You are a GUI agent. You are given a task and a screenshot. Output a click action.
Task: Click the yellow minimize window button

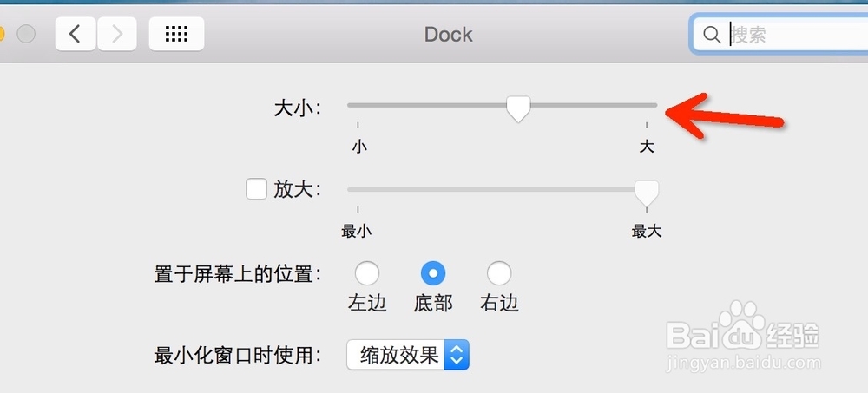[2, 35]
